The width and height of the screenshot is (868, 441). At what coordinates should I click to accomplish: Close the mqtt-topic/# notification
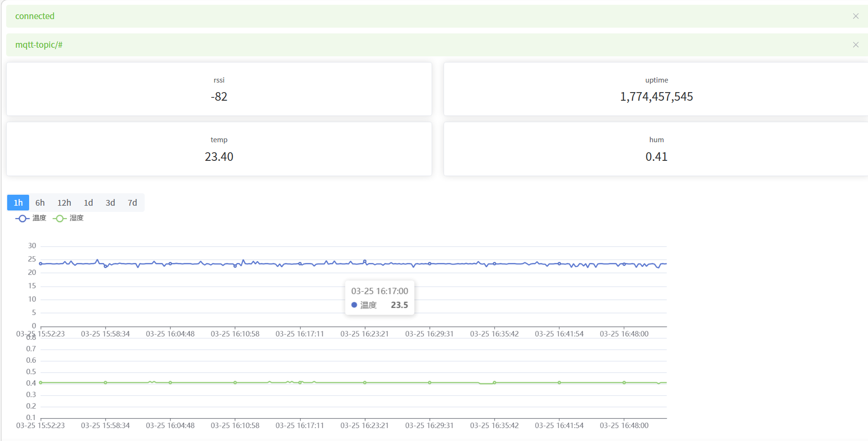856,45
